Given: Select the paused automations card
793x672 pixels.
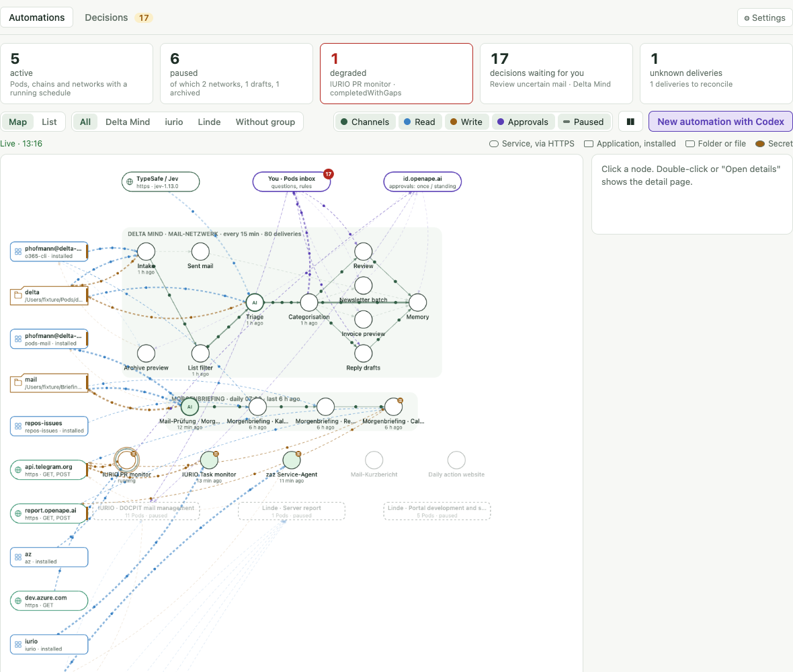Looking at the screenshot, I should (x=236, y=73).
